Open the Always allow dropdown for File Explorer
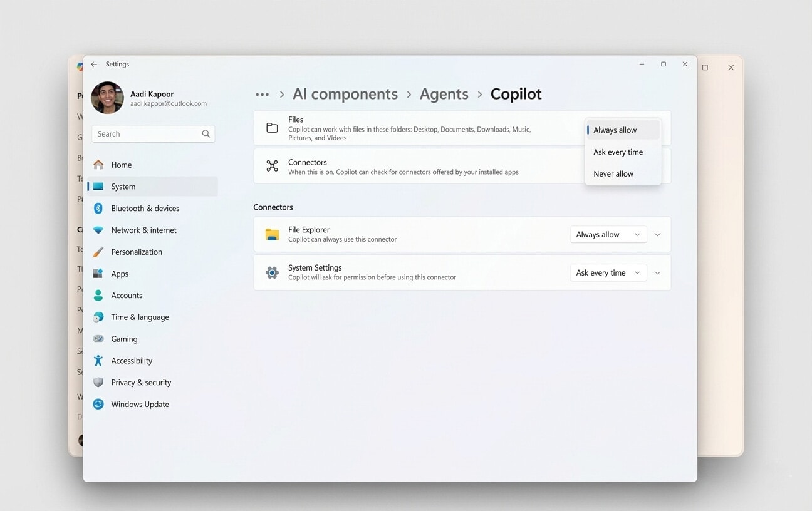Viewport: 812px width, 511px height. point(608,234)
